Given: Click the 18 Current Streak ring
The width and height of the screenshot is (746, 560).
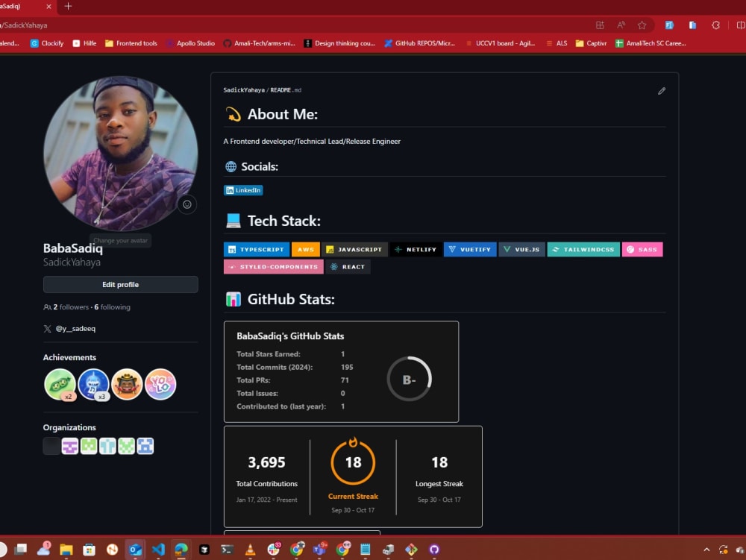Looking at the screenshot, I should [353, 462].
